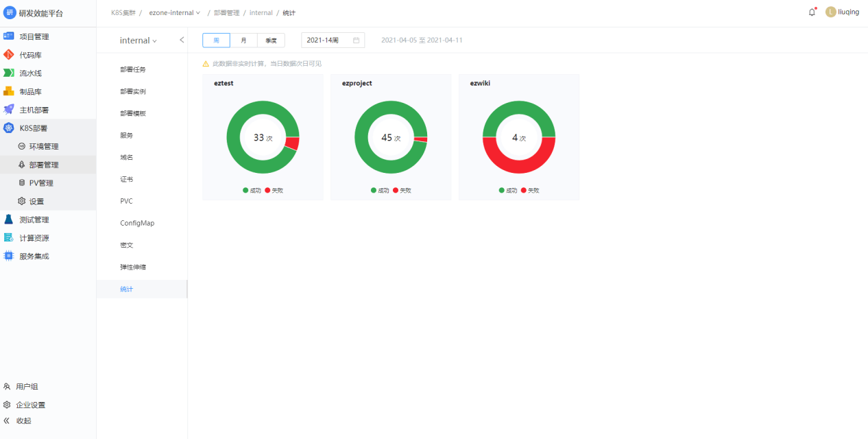
Task: Click the 测试管理 flask icon
Action: tap(9, 219)
